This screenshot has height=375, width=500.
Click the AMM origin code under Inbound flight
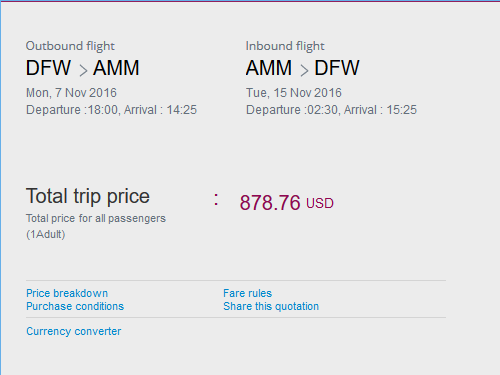point(269,68)
